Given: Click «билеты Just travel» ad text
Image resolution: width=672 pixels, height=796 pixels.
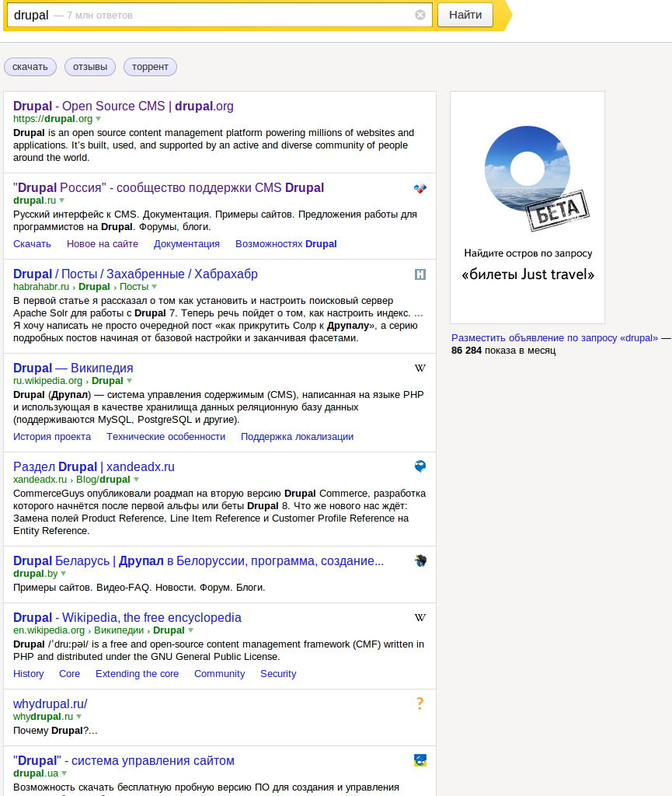Looking at the screenshot, I should pos(528,274).
